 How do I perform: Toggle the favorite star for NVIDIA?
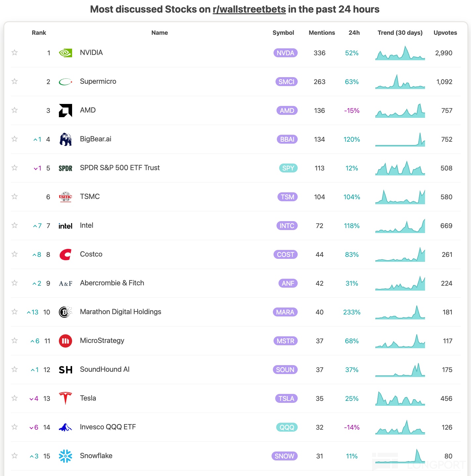[15, 53]
